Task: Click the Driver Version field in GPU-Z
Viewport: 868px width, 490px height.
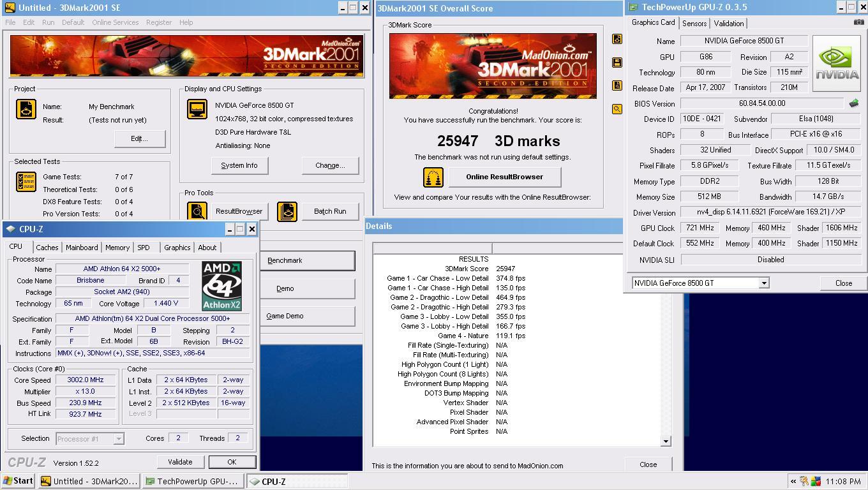Action: pyautogui.click(x=771, y=212)
